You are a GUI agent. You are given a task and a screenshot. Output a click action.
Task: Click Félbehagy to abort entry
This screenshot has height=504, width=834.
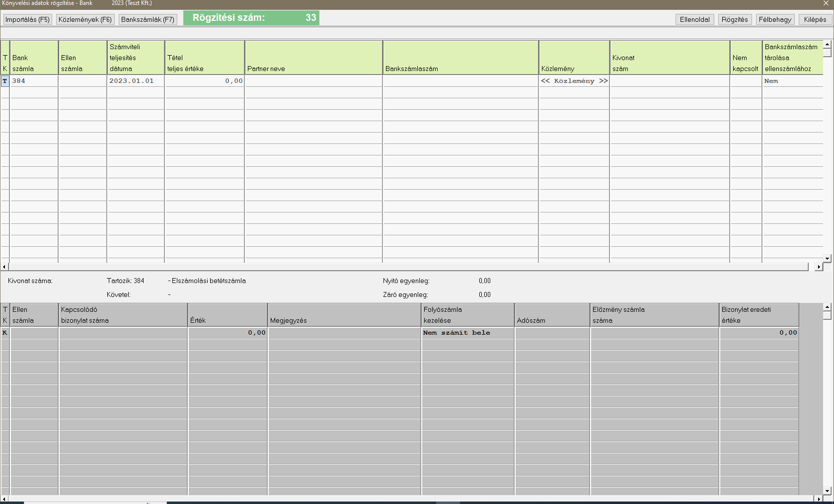click(x=774, y=19)
